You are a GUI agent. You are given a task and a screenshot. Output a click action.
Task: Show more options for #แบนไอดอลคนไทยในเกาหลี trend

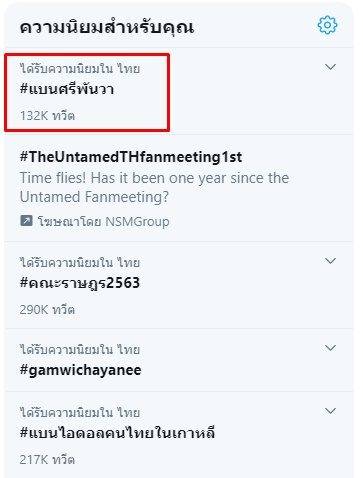coord(330,411)
